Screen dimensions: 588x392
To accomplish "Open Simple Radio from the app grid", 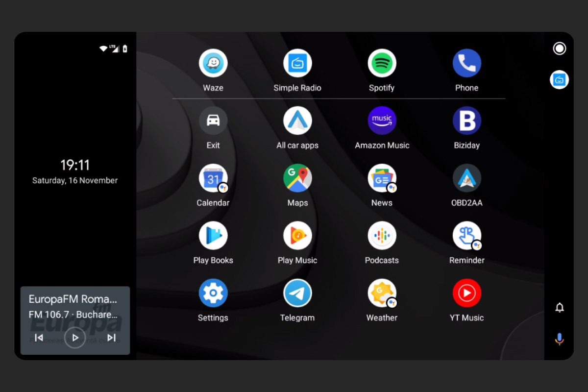I will (297, 63).
